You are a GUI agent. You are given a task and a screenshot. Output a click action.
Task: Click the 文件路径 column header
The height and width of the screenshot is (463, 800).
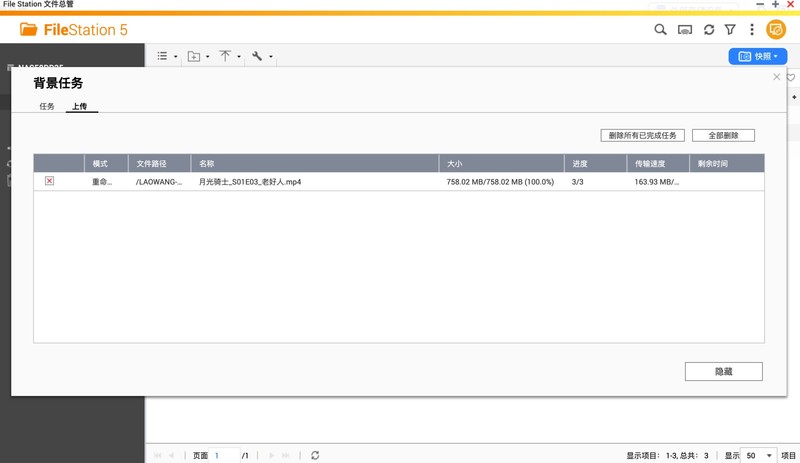coord(160,163)
